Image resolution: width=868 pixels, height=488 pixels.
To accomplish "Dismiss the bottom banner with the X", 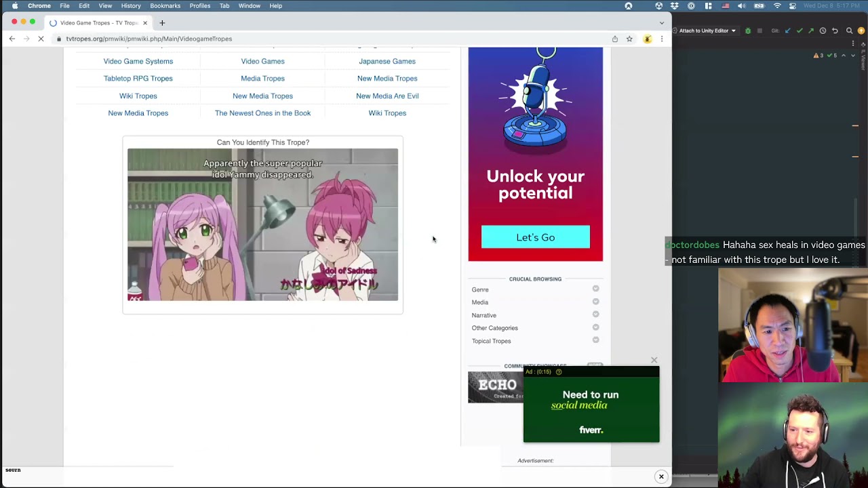I will (x=661, y=476).
